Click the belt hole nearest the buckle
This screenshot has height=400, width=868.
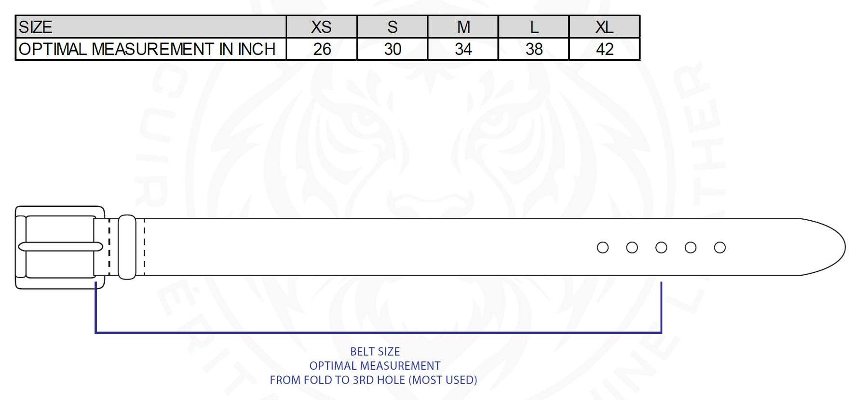602,248
